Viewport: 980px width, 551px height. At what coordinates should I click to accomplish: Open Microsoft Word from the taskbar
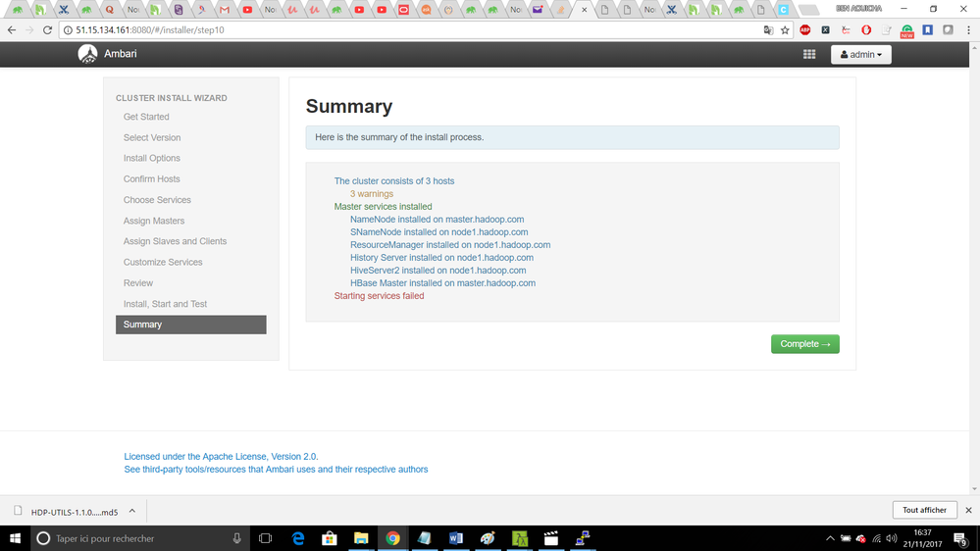pyautogui.click(x=455, y=538)
